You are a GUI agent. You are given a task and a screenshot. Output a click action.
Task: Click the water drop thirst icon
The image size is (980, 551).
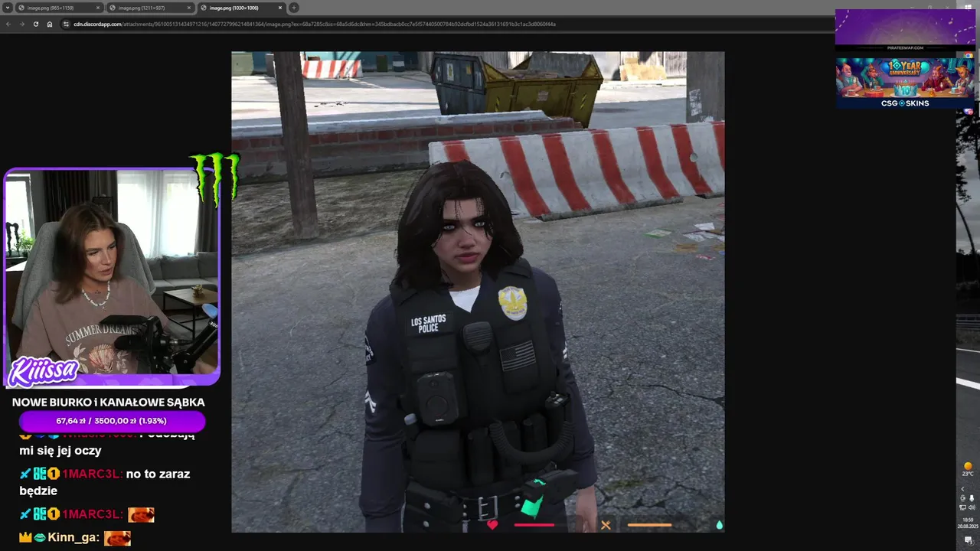tap(719, 525)
